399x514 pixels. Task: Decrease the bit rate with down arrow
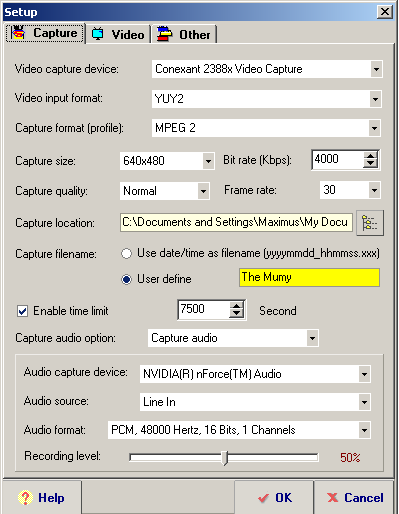[370, 163]
